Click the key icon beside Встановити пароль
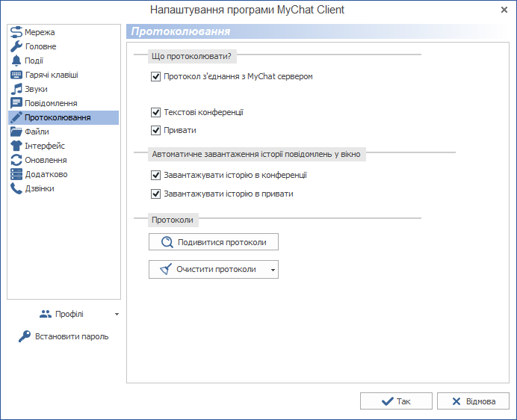 point(25,336)
